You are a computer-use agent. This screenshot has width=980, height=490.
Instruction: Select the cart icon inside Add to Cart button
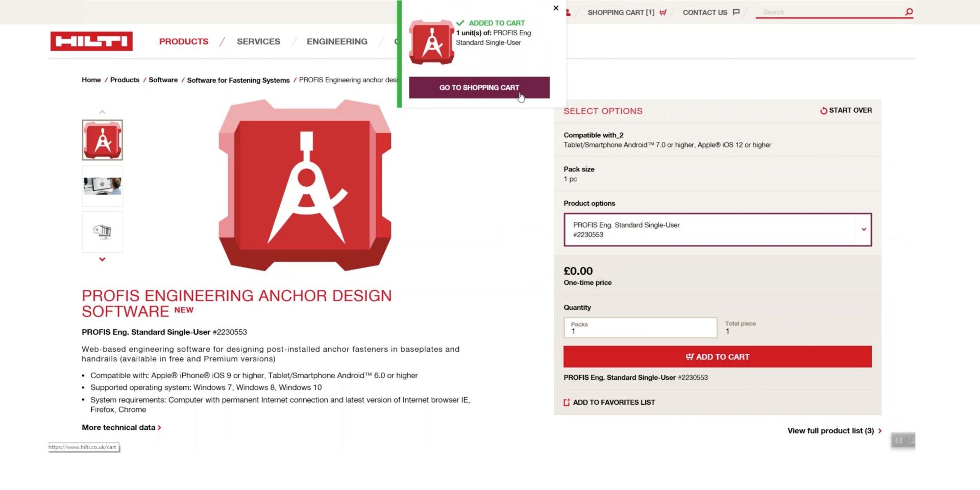(x=690, y=357)
